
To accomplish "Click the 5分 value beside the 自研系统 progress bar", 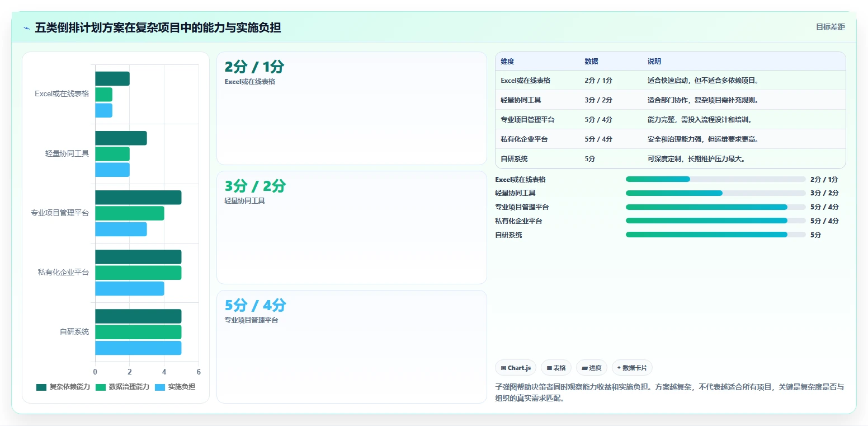I will click(x=816, y=235).
